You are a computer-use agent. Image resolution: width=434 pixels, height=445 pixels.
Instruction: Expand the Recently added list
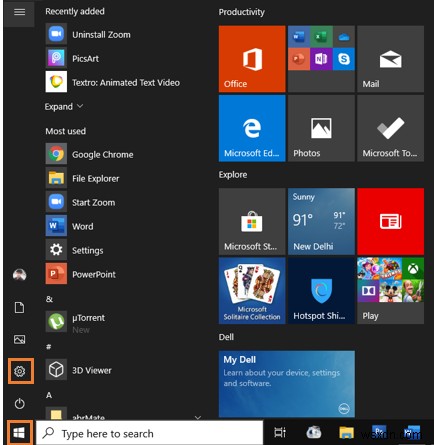point(64,107)
